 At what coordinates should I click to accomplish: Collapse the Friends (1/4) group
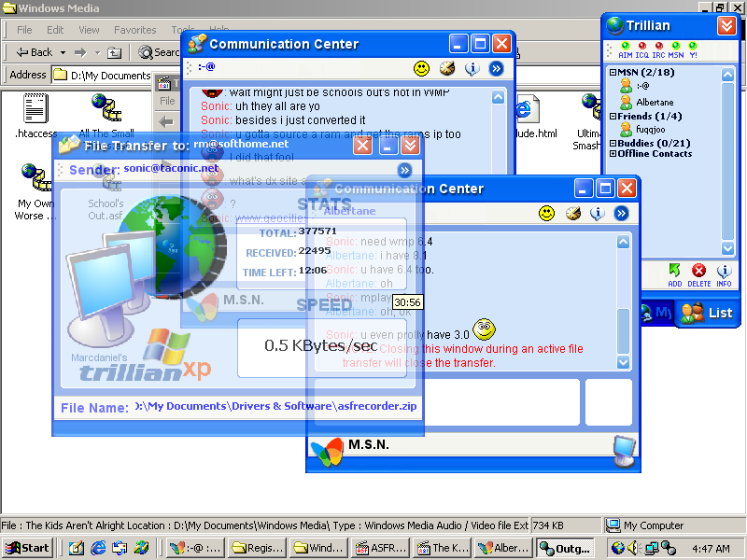(x=613, y=117)
